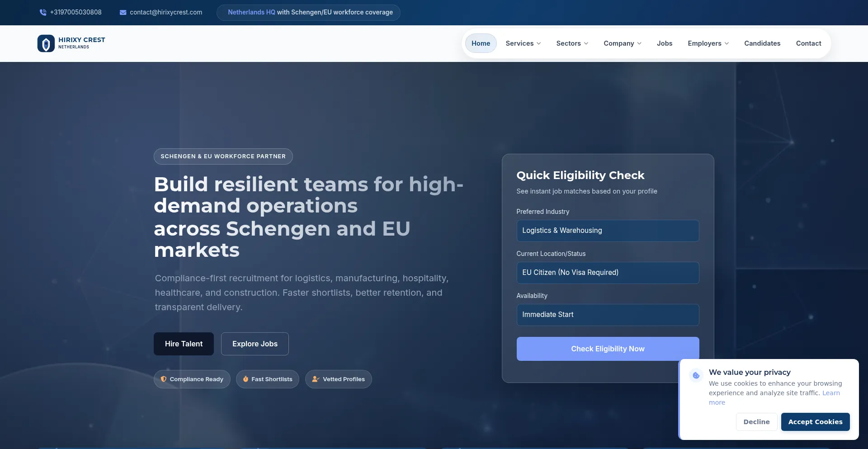
Task: Expand the Sectors chevron
Action: point(586,43)
